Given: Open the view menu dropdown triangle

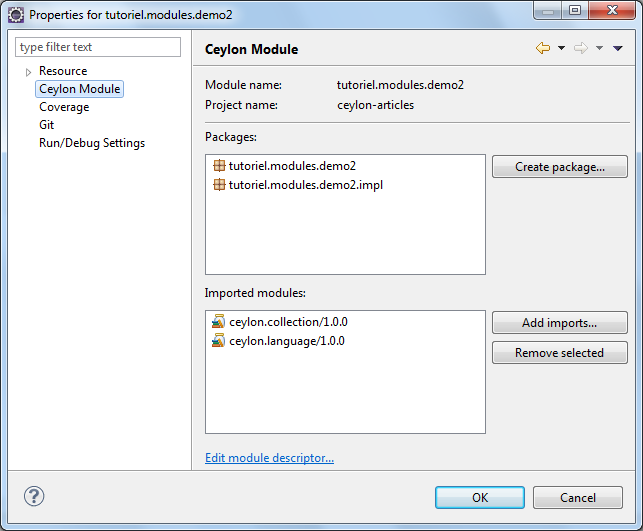Looking at the screenshot, I should [617, 48].
